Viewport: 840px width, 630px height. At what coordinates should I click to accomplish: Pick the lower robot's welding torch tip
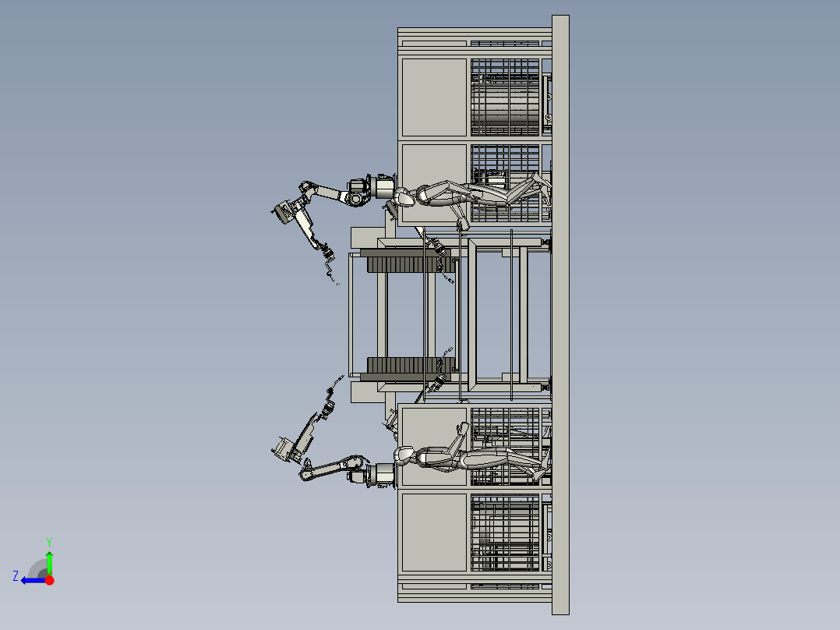337,380
